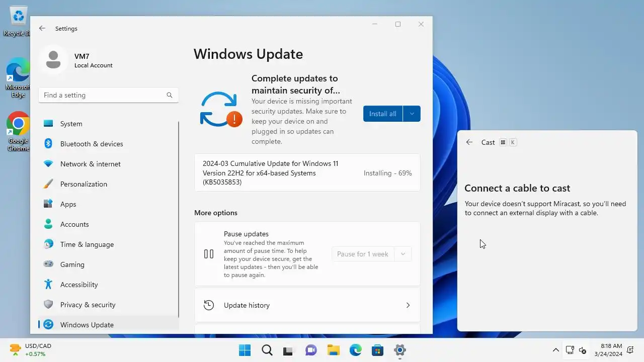
Task: Open Task View on the taskbar
Action: coord(288,350)
